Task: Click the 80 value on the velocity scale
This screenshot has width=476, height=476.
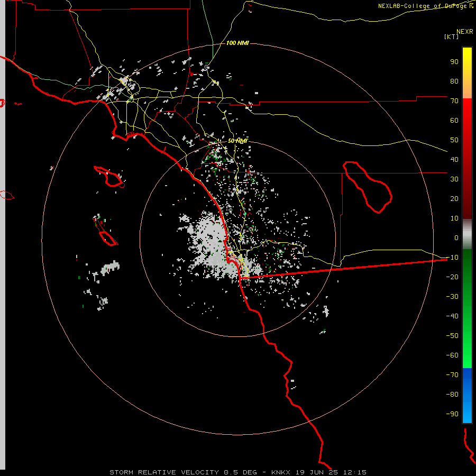Action: (454, 81)
